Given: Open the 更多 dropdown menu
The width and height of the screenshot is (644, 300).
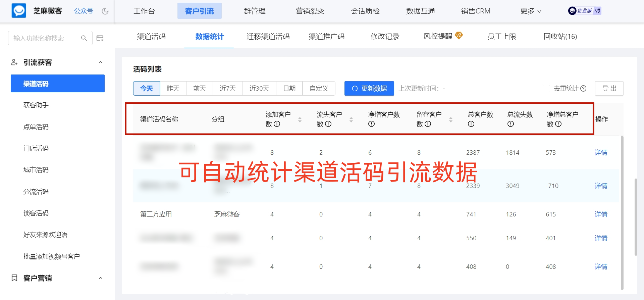Looking at the screenshot, I should (x=531, y=11).
